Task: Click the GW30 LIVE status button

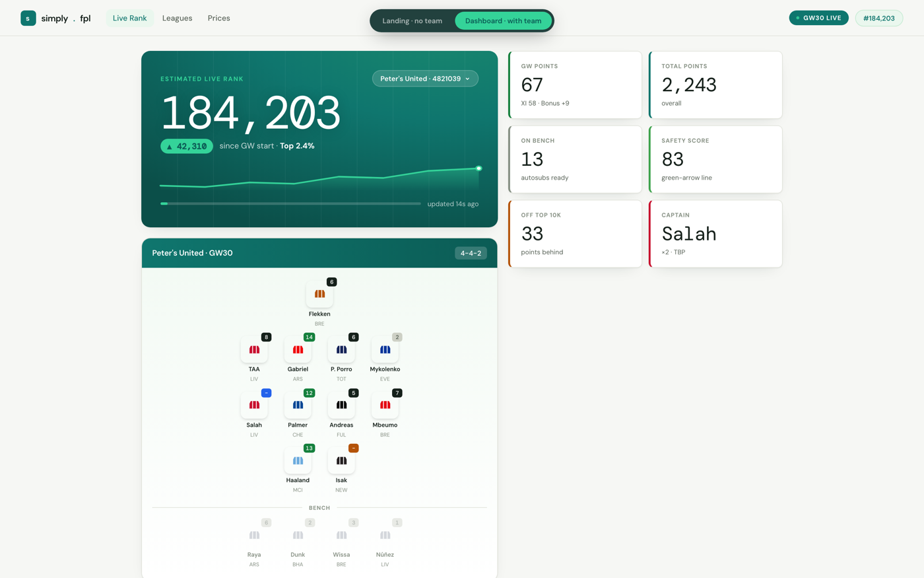Action: point(818,18)
